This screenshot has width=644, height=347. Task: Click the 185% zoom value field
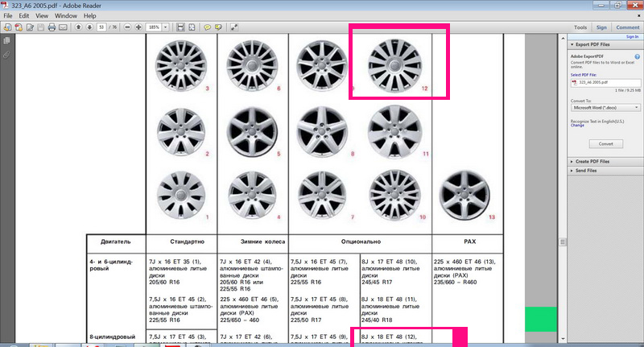(x=154, y=27)
